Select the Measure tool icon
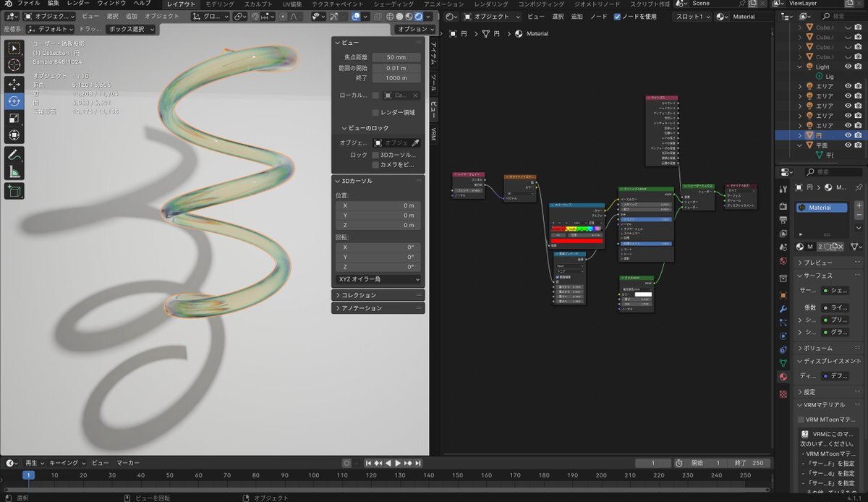 coord(14,172)
